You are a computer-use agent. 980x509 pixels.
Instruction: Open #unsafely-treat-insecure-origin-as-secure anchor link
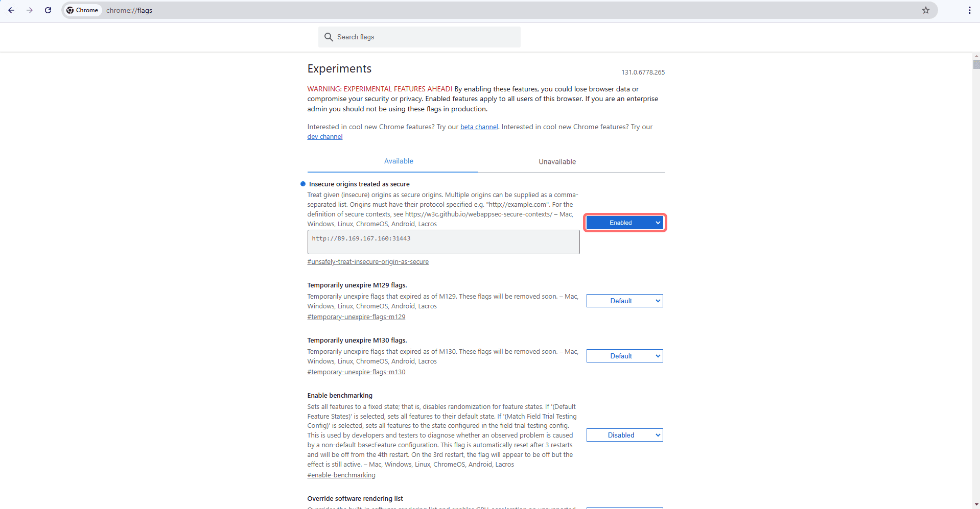pyautogui.click(x=368, y=262)
